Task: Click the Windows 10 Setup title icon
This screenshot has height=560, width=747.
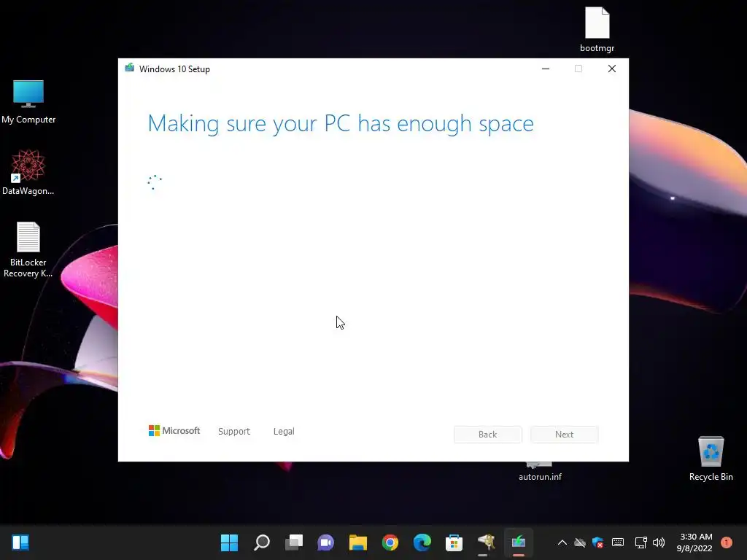Action: click(130, 68)
